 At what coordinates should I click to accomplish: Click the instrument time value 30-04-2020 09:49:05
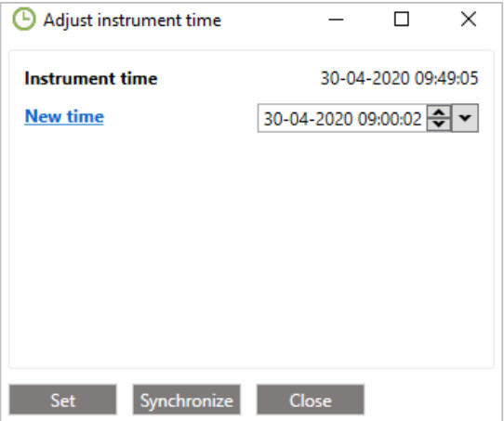point(400,78)
